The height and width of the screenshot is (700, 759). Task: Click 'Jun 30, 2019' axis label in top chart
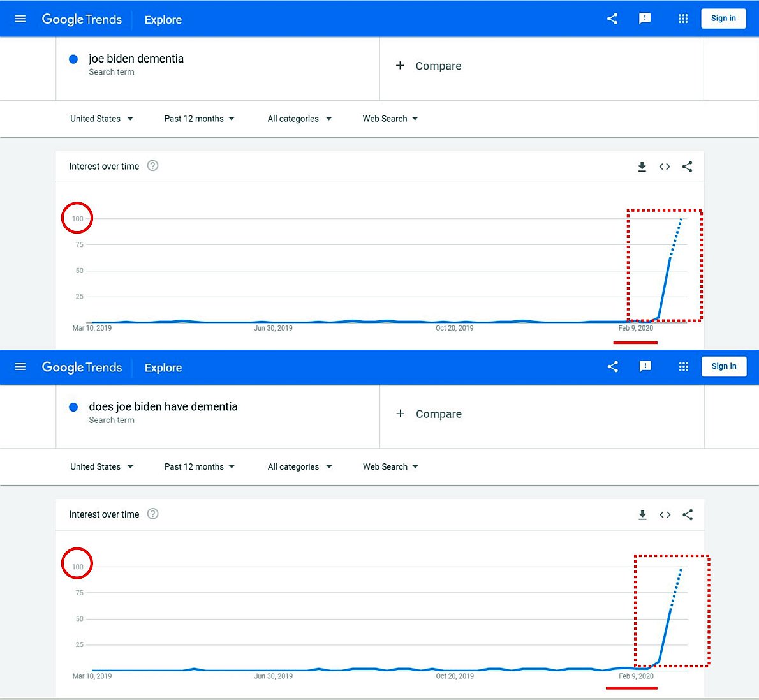(273, 328)
